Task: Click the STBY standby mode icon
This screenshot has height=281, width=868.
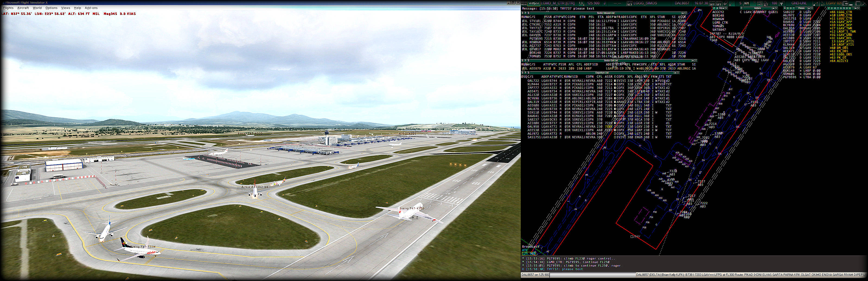Action: click(759, 3)
